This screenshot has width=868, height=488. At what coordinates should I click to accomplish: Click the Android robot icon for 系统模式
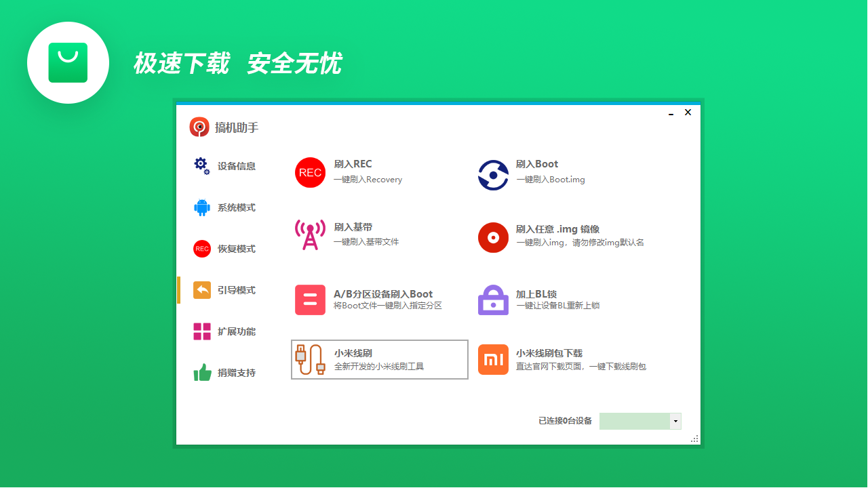pos(201,207)
